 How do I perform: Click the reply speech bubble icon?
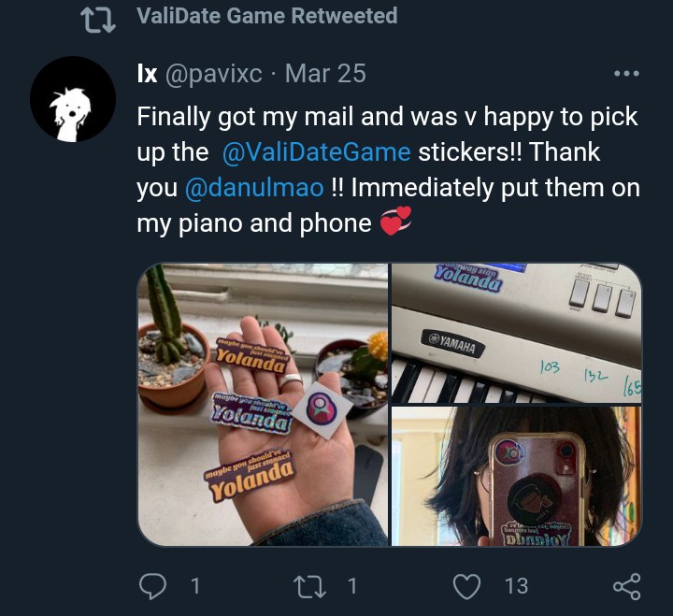152,586
